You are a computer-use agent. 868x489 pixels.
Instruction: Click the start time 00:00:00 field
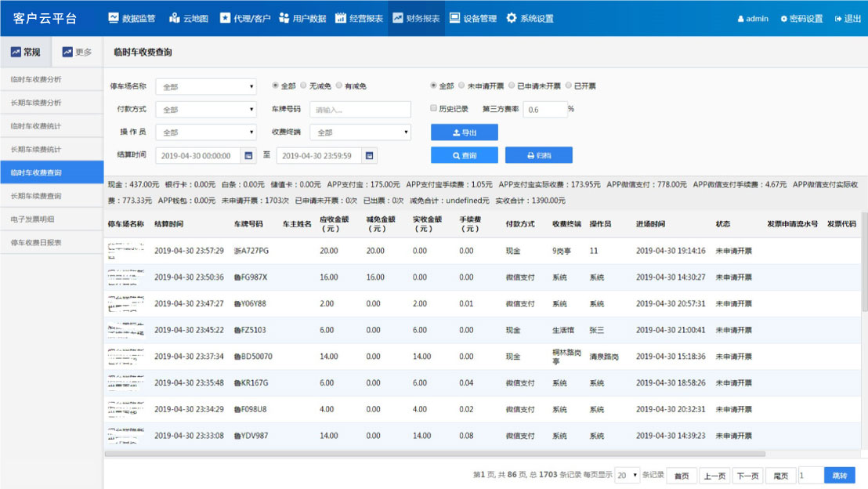197,156
